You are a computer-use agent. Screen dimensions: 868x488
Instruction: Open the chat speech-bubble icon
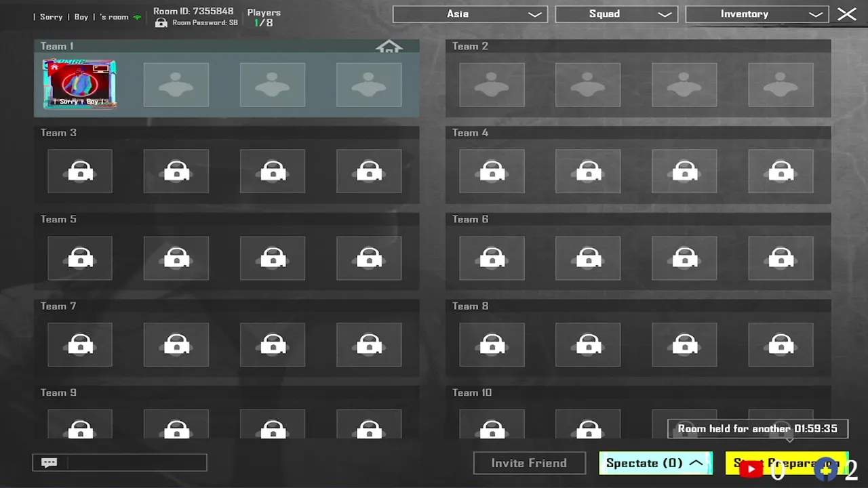50,463
